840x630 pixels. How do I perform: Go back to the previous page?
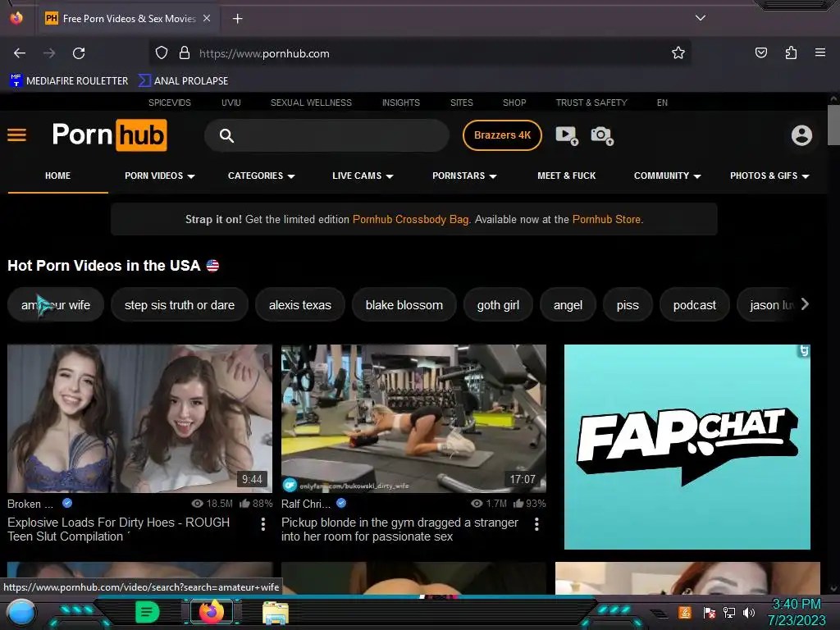click(20, 53)
